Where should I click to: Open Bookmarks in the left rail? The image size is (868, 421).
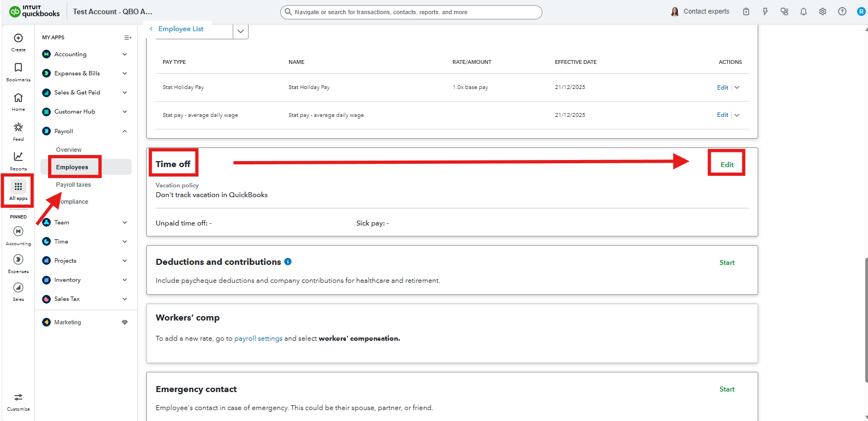(18, 68)
